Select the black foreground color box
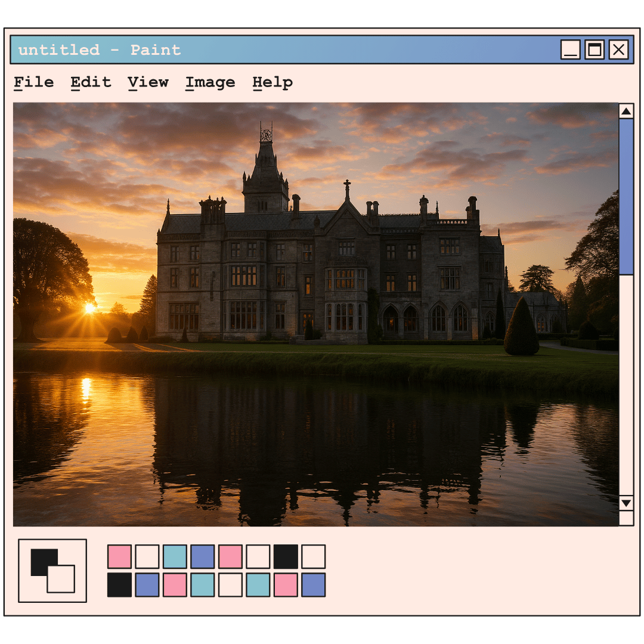 click(x=41, y=559)
